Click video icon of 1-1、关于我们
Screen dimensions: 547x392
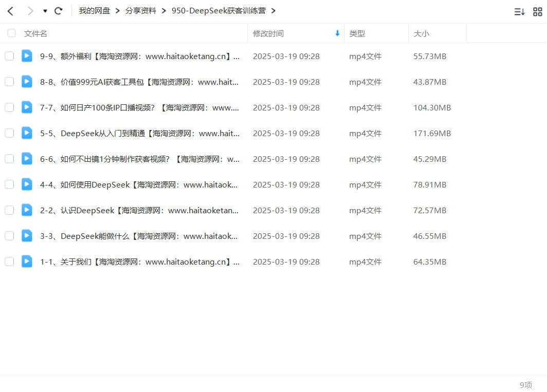coord(27,261)
